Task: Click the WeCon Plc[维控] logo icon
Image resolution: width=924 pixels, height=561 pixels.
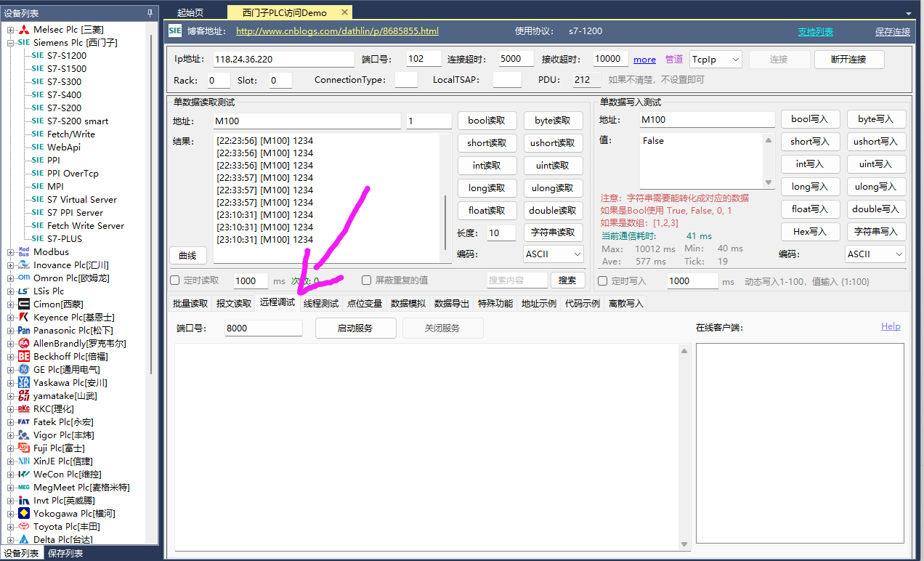Action: click(x=24, y=475)
